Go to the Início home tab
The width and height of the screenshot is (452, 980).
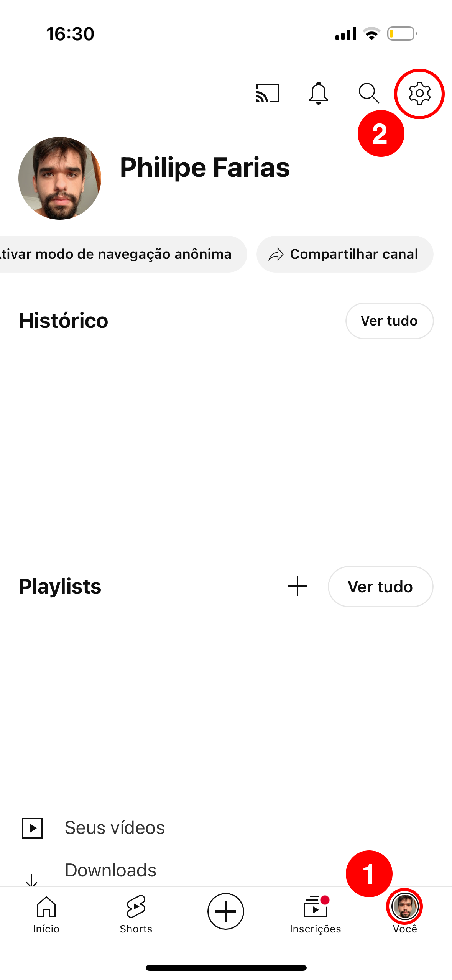click(46, 914)
